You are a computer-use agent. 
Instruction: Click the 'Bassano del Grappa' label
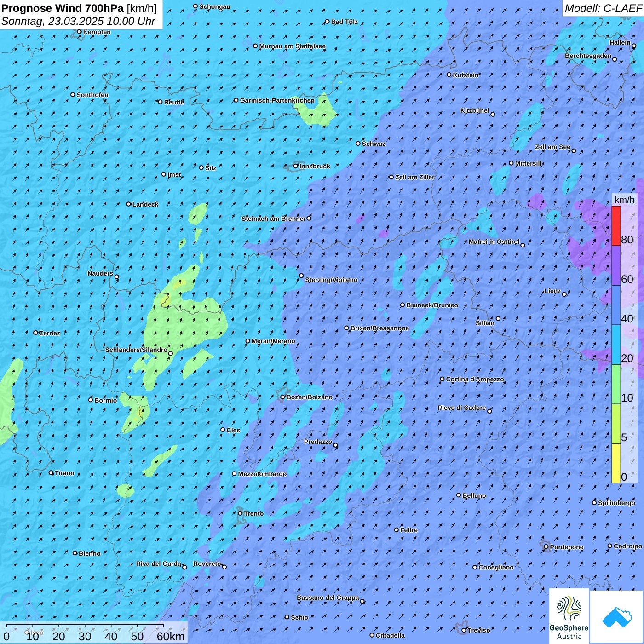pyautogui.click(x=328, y=598)
